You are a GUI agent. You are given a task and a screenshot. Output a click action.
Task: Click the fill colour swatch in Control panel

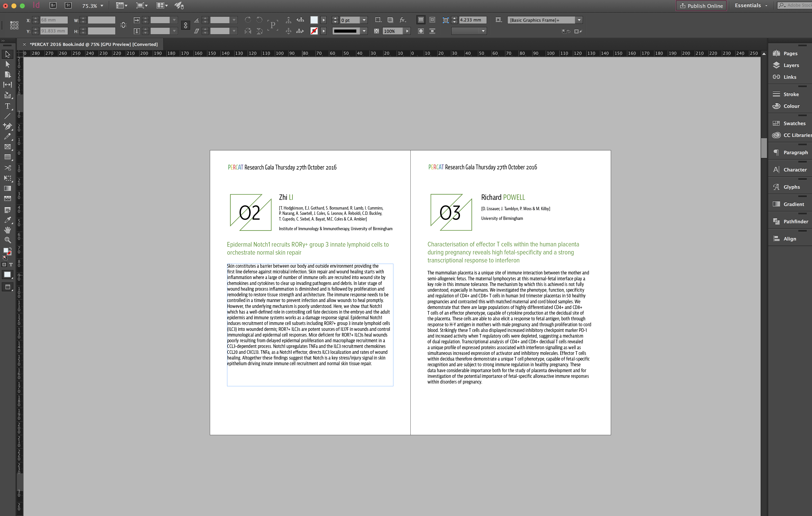[314, 20]
